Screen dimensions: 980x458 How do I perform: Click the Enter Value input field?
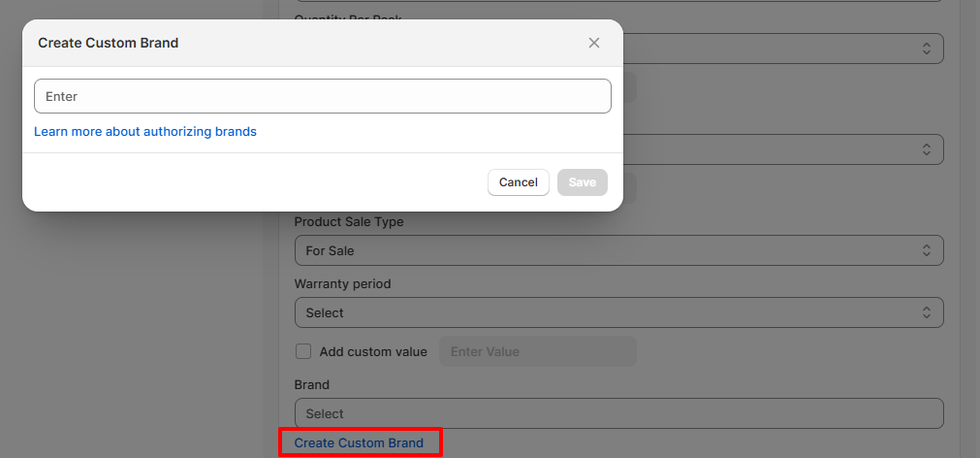tap(538, 351)
